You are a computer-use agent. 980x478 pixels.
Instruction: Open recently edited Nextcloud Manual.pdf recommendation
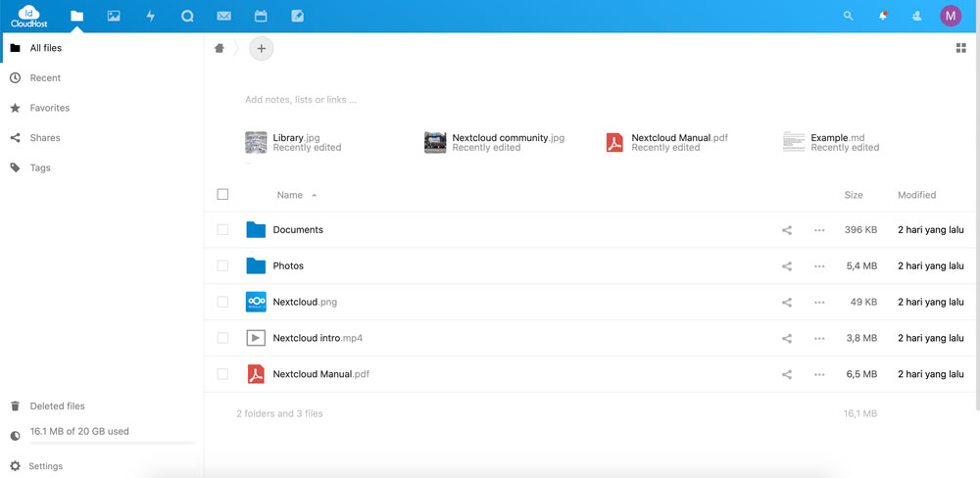(667, 142)
